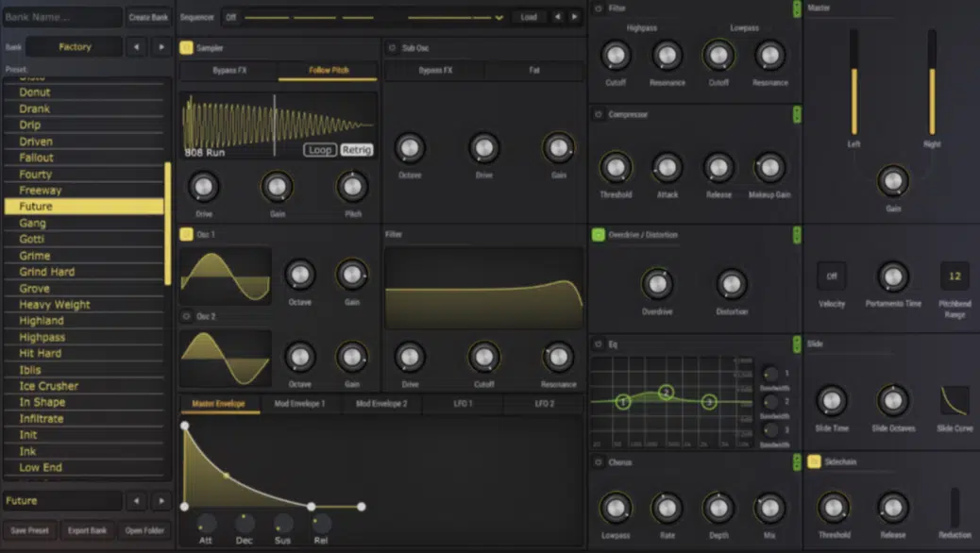Click the Eq module reorder handle
Viewport: 980px width, 553px height.
tap(797, 344)
